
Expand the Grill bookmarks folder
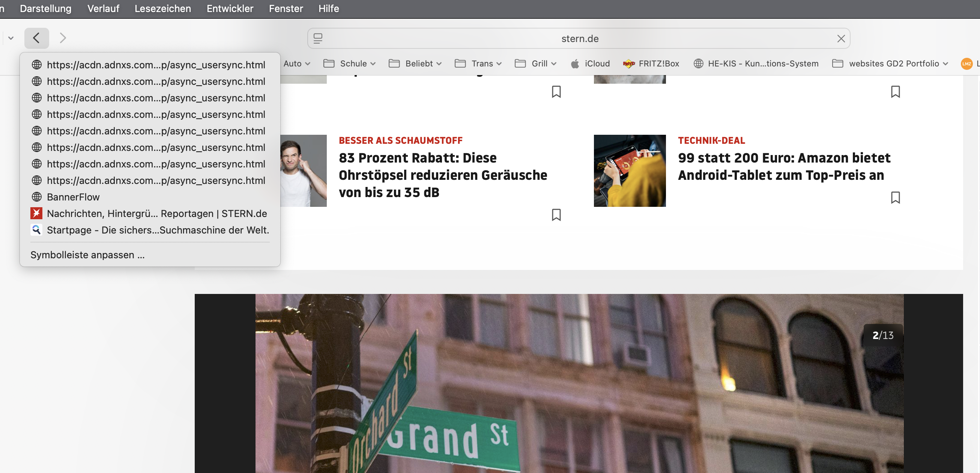click(x=536, y=63)
